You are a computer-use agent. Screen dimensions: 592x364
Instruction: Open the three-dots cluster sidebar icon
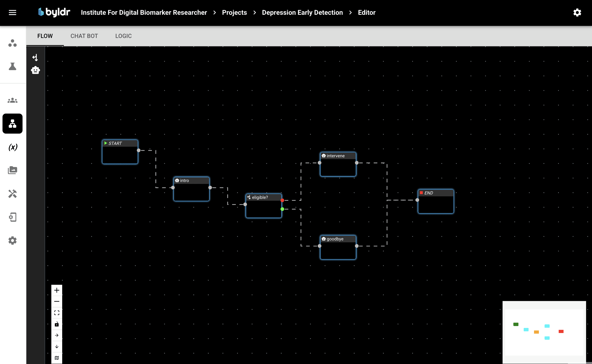coord(12,43)
